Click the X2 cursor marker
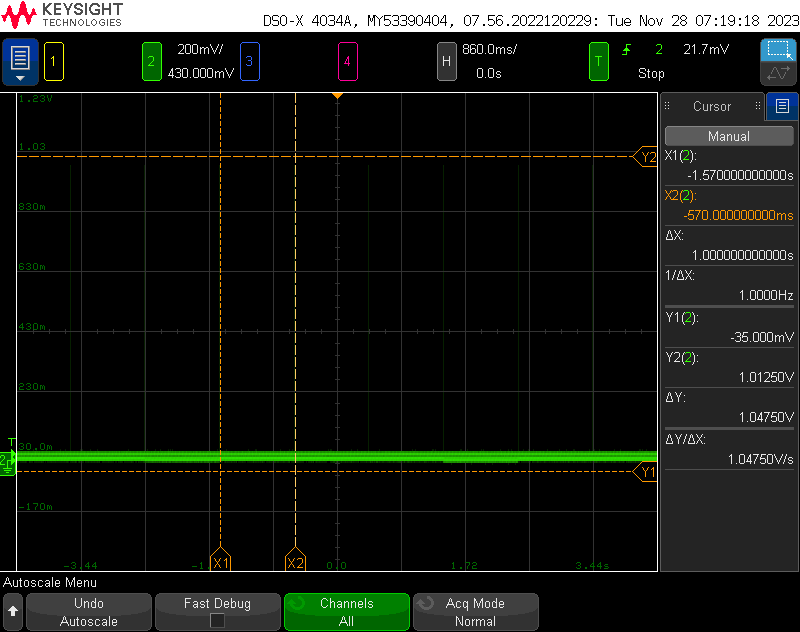This screenshot has width=800, height=632. (295, 560)
